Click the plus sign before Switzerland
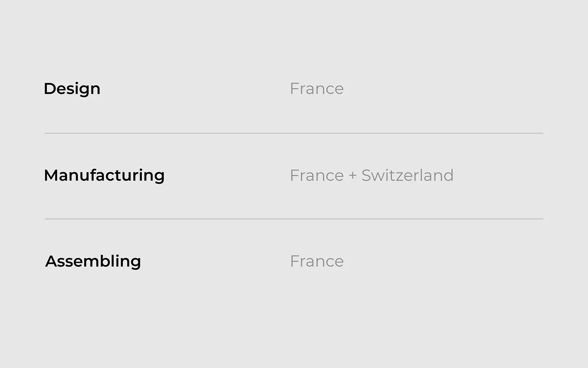Image resolution: width=588 pixels, height=368 pixels. pyautogui.click(x=352, y=176)
